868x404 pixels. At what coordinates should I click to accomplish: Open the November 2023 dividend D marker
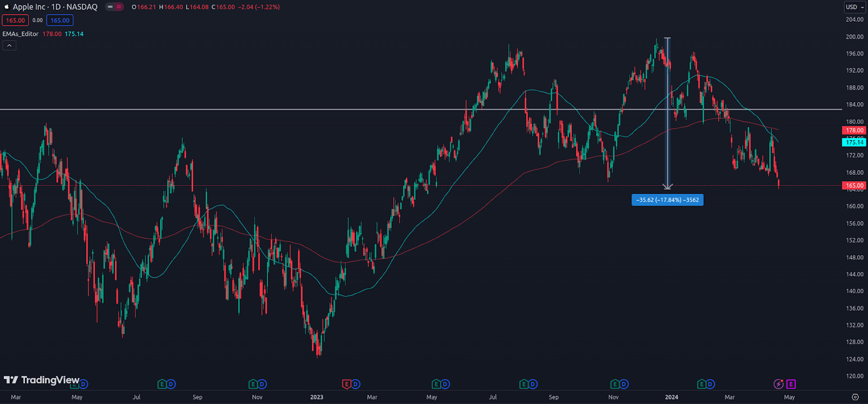pos(624,384)
